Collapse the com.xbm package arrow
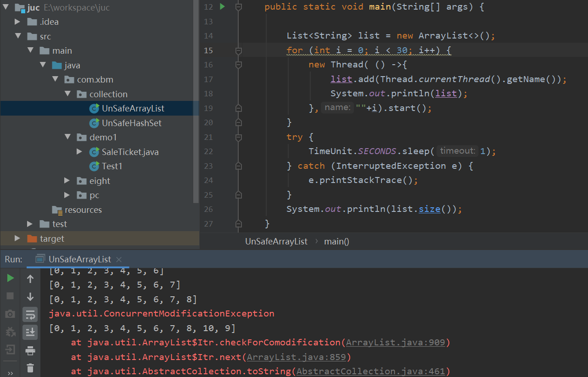 click(55, 79)
